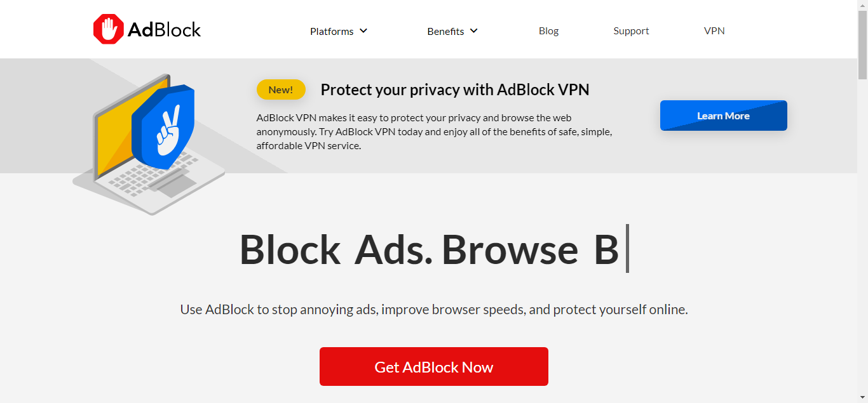
Task: Click the AdBlock wordmark text in header
Action: (x=164, y=30)
